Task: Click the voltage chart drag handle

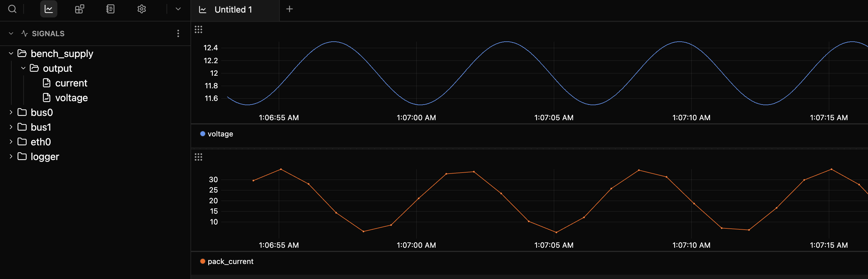Action: pyautogui.click(x=198, y=29)
